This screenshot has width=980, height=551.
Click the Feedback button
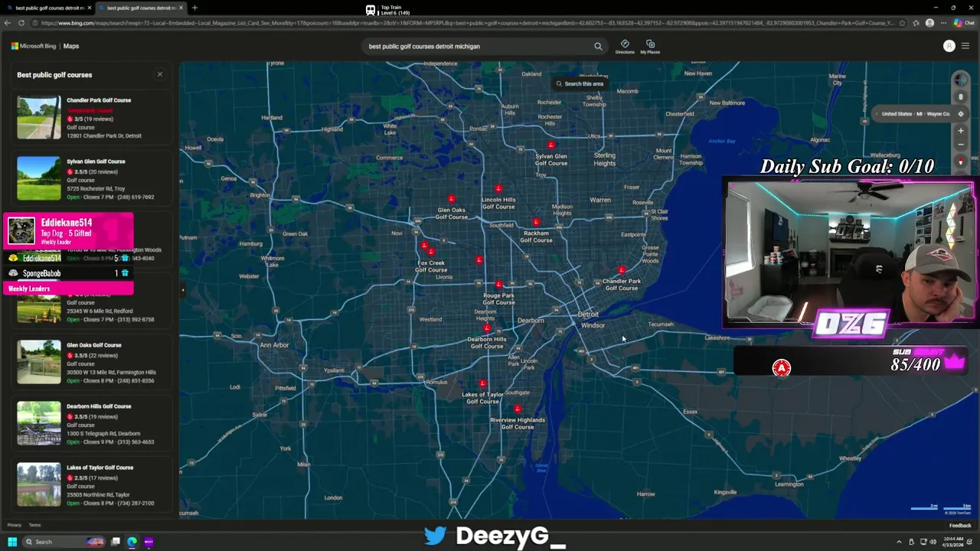(x=960, y=525)
